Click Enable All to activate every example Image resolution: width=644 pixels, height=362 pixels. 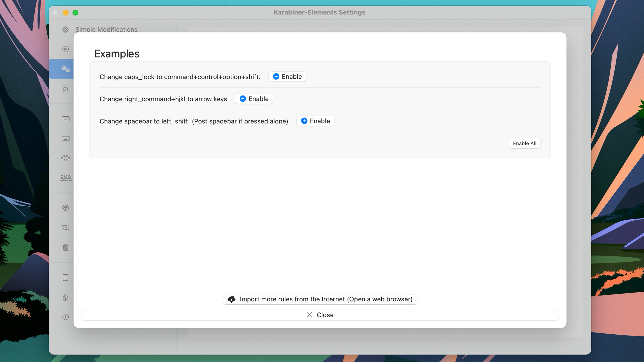coord(524,143)
